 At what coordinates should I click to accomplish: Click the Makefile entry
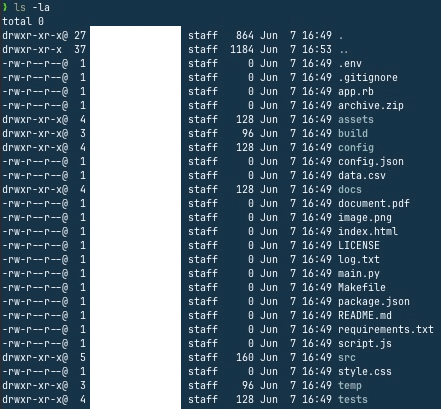362,287
